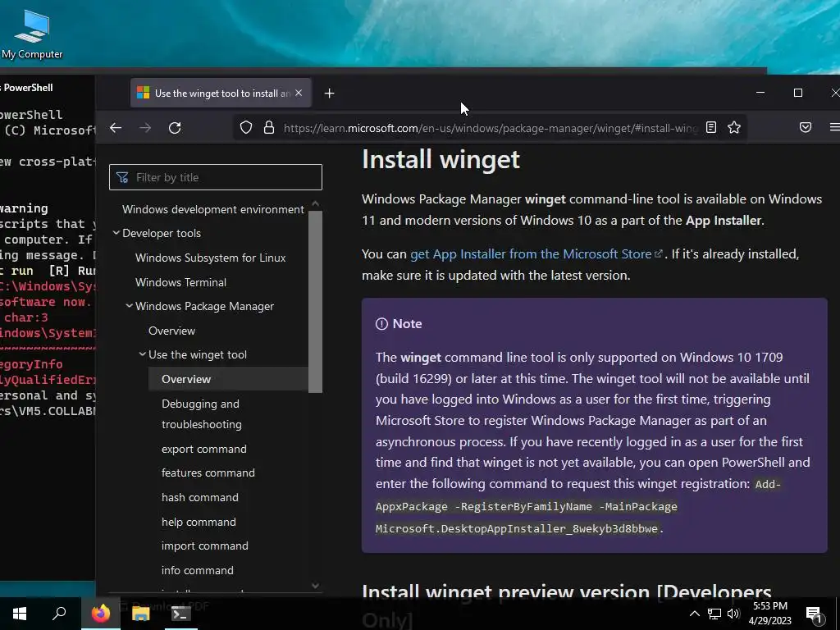Open the help command page
Image resolution: width=840 pixels, height=630 pixels.
coord(199,522)
